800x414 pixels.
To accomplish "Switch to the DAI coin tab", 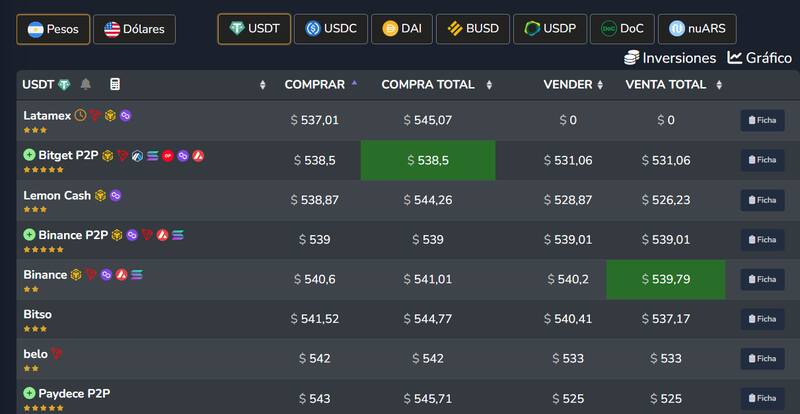I will click(x=404, y=29).
